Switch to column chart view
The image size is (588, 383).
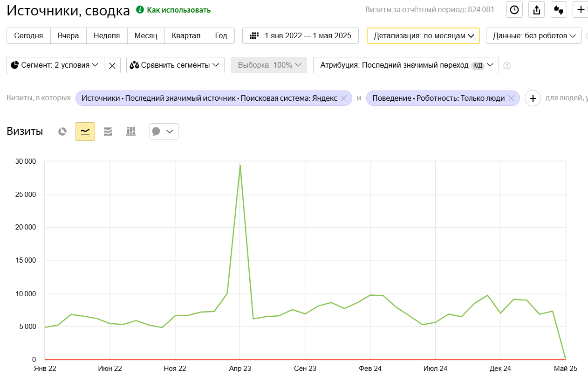tap(131, 132)
